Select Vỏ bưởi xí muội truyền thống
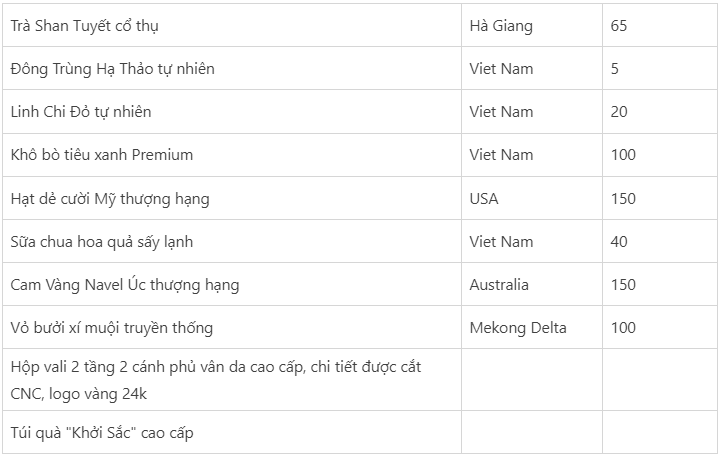Screen dimensions: 722x455 pyautogui.click(x=232, y=327)
